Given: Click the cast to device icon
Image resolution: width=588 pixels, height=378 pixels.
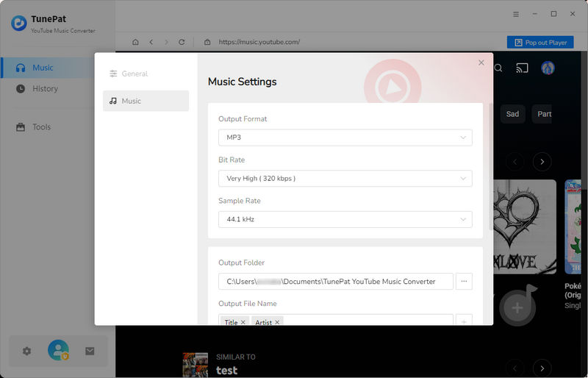Looking at the screenshot, I should click(523, 68).
